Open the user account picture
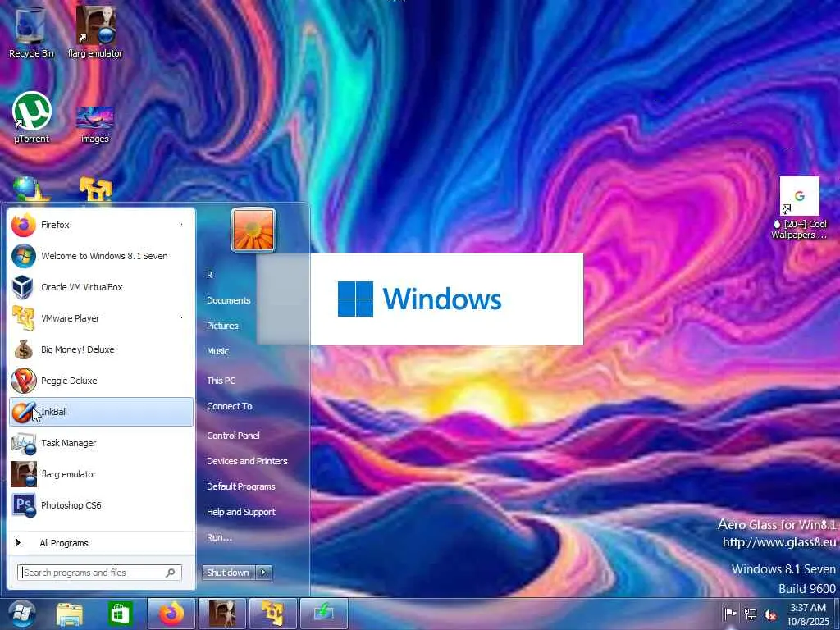840x630 pixels. point(253,230)
